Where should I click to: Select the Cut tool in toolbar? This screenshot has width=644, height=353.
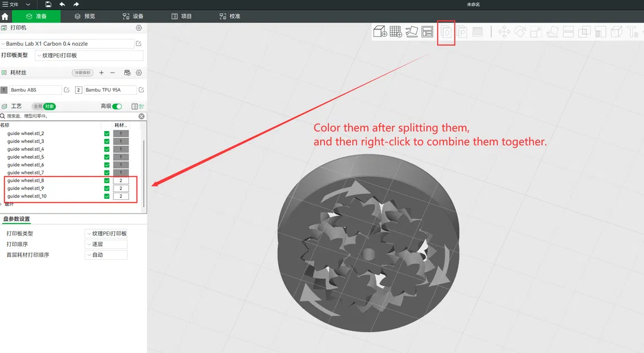point(568,32)
